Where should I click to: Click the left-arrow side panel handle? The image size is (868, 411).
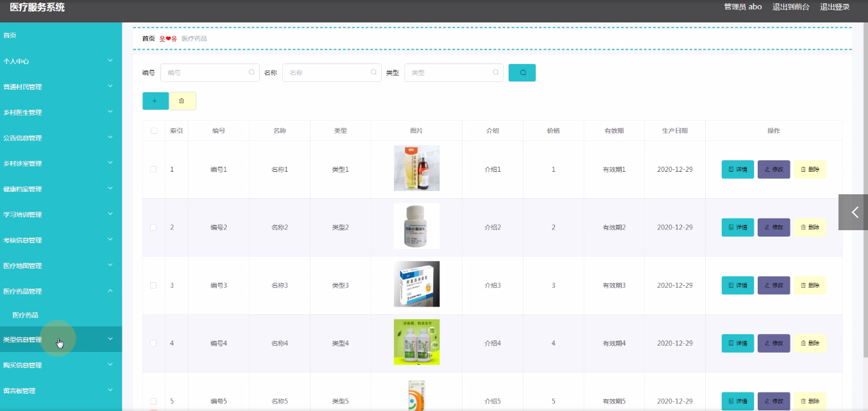[853, 212]
